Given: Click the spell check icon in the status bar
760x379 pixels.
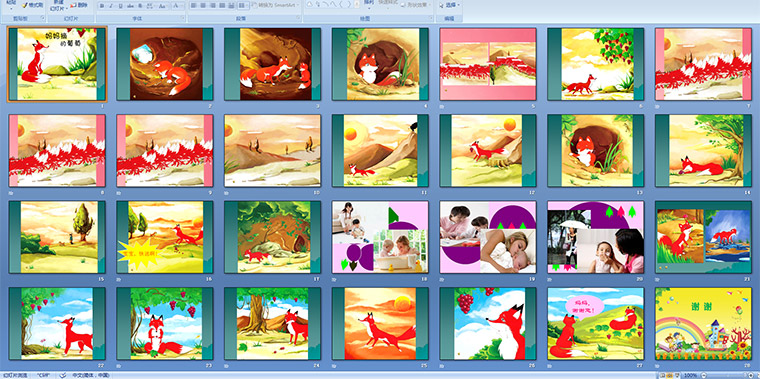Looking at the screenshot, I should tap(63, 376).
